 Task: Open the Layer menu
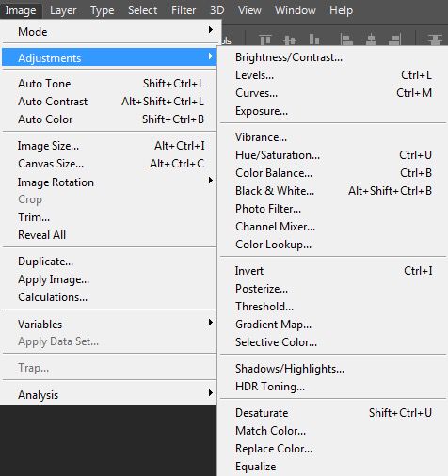[63, 10]
